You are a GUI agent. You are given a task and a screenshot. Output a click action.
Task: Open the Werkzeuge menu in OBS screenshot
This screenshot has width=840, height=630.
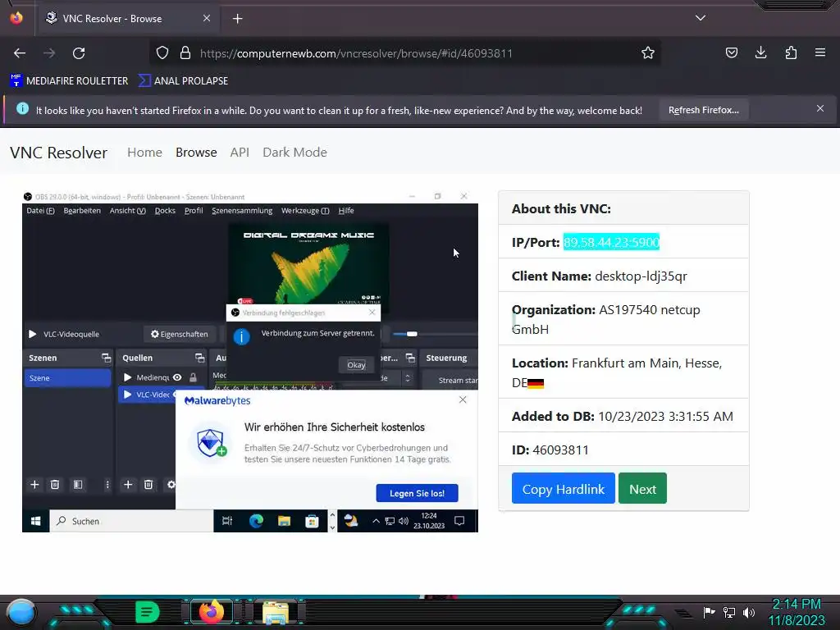tap(305, 211)
